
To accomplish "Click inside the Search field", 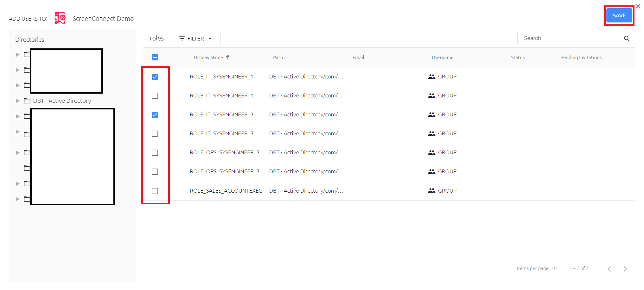I will [564, 38].
